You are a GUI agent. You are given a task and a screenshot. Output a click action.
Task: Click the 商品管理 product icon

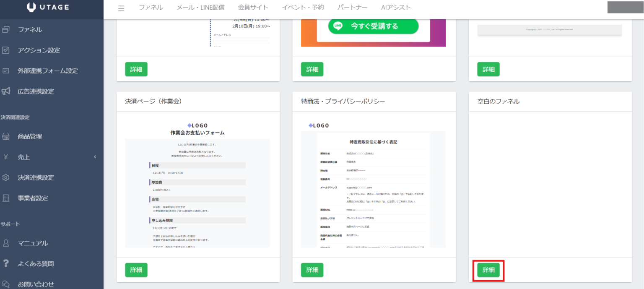[6, 136]
